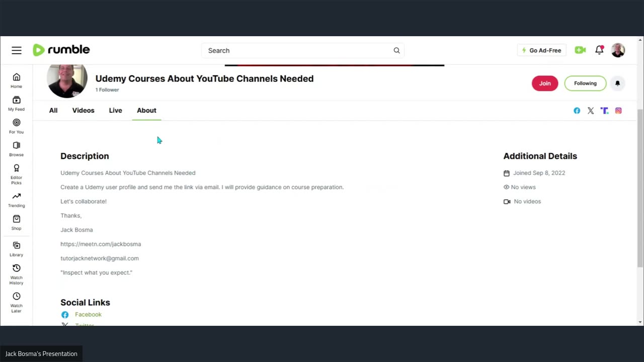Screen dimensions: 644x362
Task: Open the upload video camera icon
Action: coord(580,50)
